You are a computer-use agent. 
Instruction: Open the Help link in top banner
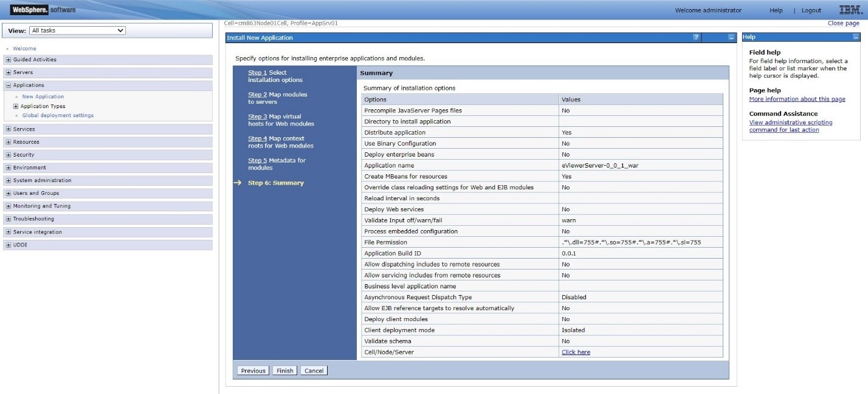[x=776, y=10]
